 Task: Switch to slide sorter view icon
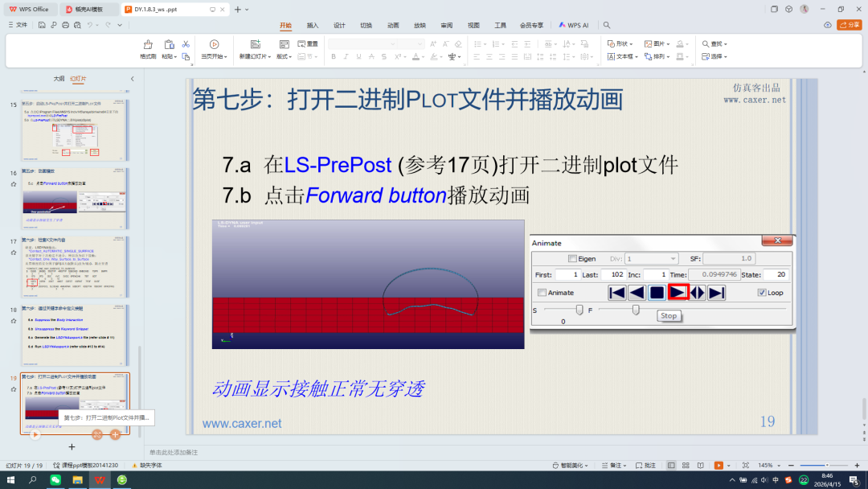click(x=686, y=466)
